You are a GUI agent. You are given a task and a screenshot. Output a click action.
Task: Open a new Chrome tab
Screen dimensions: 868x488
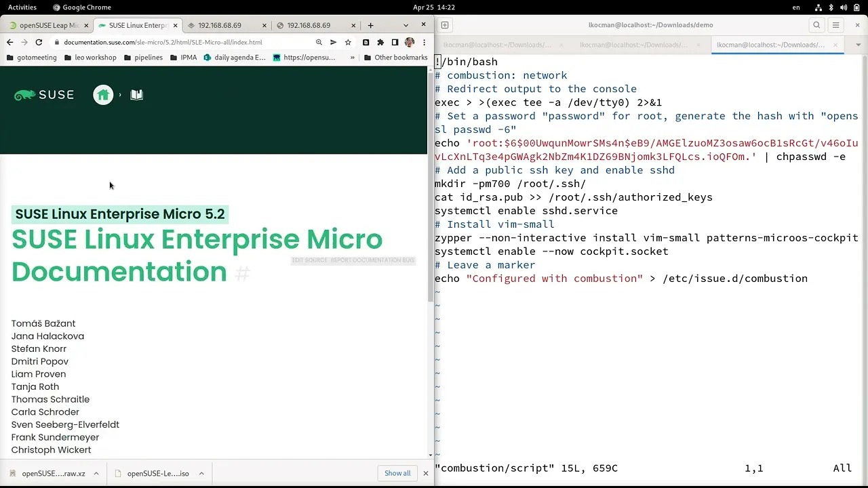tap(370, 25)
